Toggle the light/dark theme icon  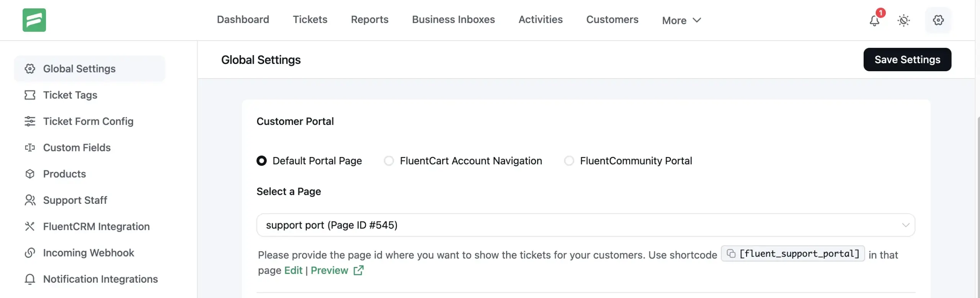904,20
